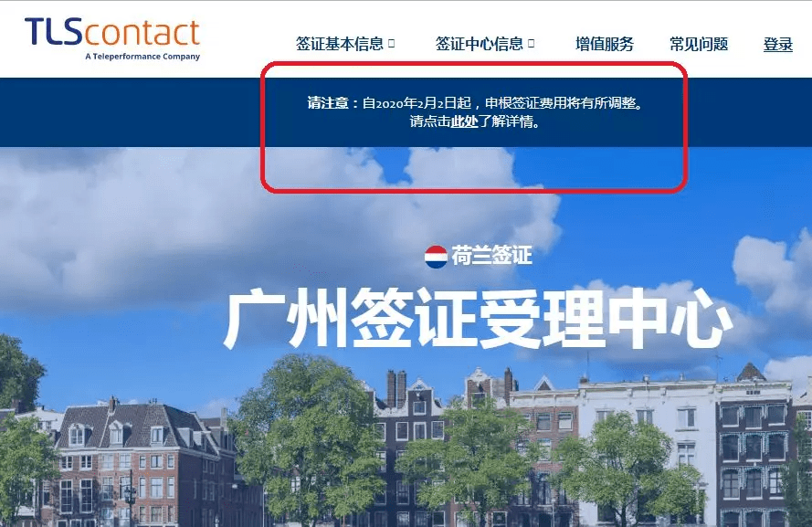The width and height of the screenshot is (812, 527).
Task: Expand the arrow beside 签证基本信息
Action: point(392,43)
